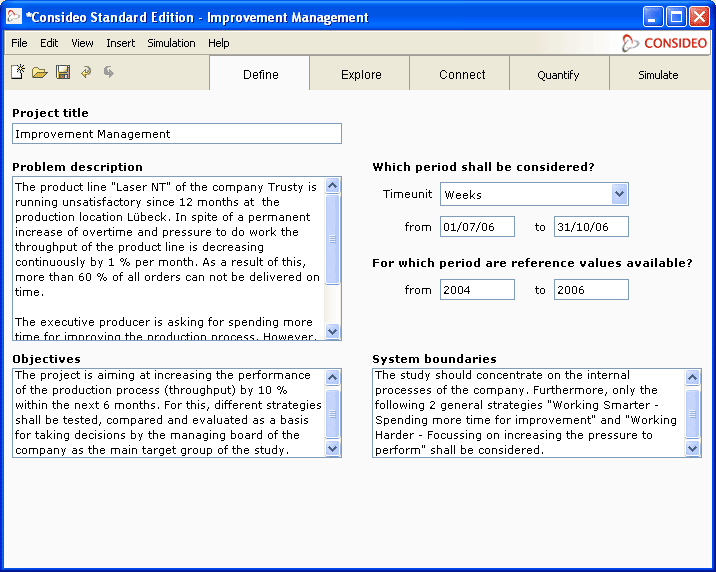Minimize the Consideo window
716x572 pixels.
(x=652, y=17)
